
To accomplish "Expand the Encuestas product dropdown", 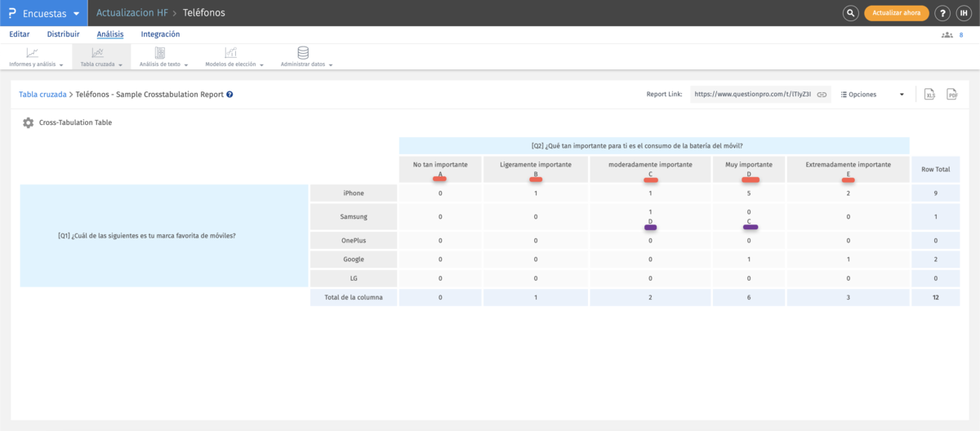I will [x=76, y=13].
